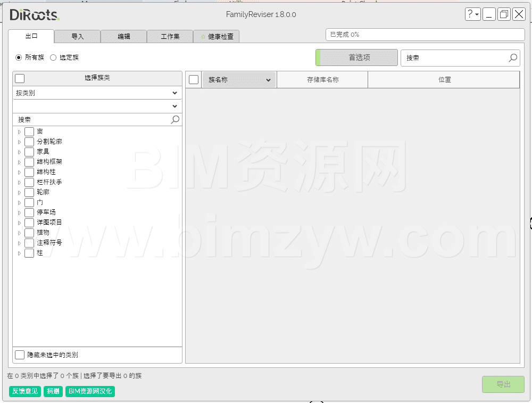Click the magnifier icon in category search

click(175, 120)
